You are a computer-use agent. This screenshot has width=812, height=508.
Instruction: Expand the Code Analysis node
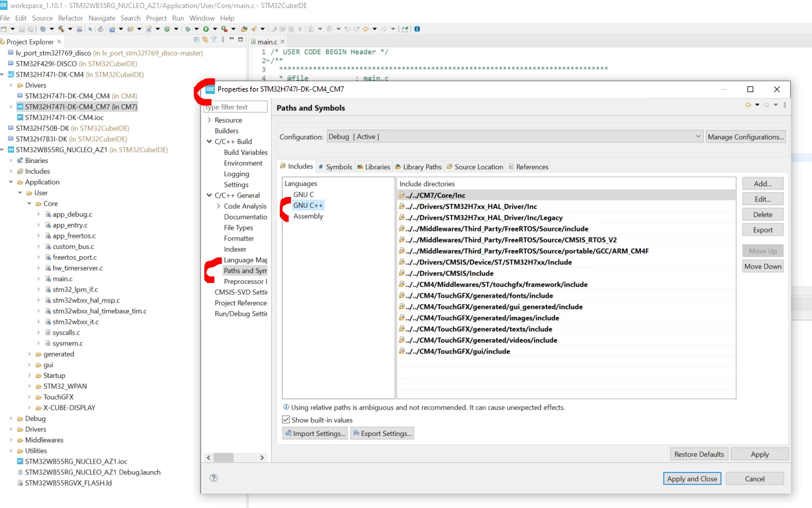click(x=219, y=206)
